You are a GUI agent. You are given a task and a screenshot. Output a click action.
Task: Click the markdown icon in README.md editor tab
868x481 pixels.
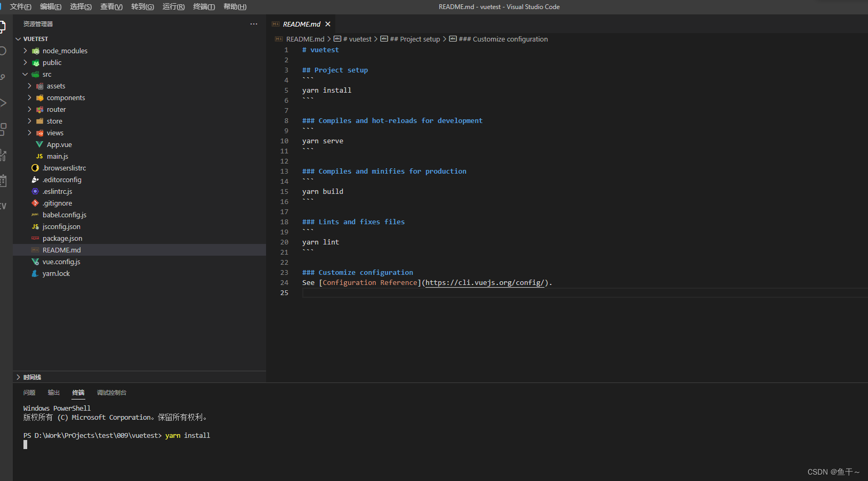(x=276, y=24)
